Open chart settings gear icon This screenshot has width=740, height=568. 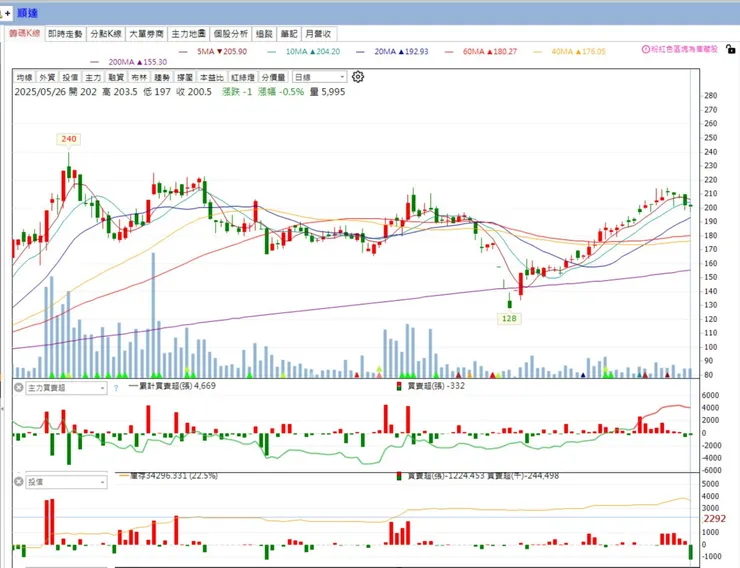tap(358, 76)
